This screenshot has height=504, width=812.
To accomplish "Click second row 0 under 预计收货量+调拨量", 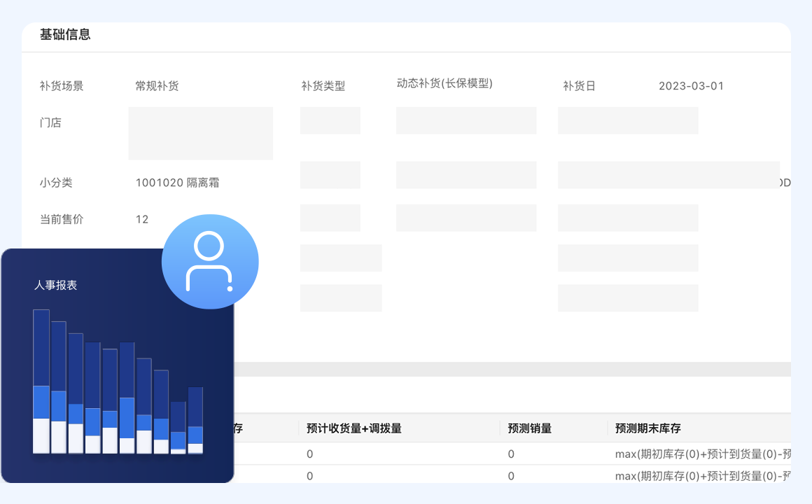I will 309,476.
